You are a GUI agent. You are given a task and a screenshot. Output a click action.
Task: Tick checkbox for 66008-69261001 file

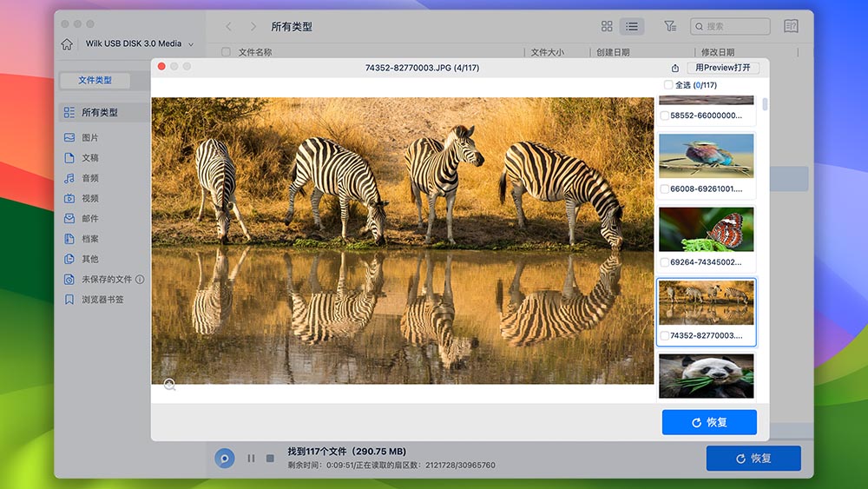tap(664, 188)
